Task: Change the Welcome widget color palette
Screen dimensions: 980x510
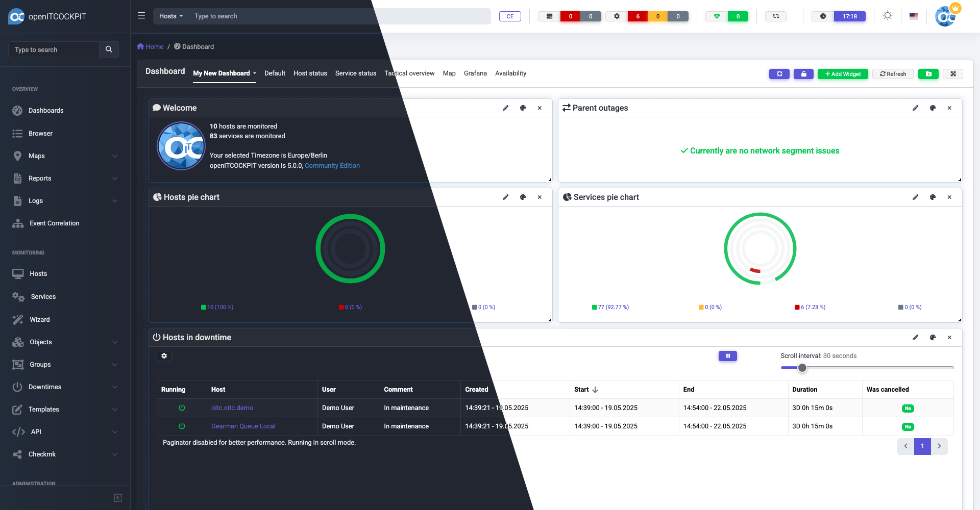Action: [523, 108]
